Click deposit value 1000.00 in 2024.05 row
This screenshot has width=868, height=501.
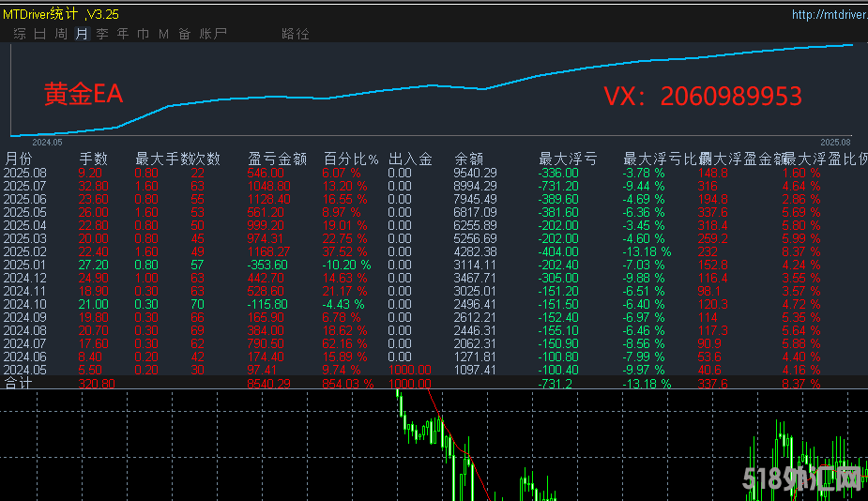410,370
